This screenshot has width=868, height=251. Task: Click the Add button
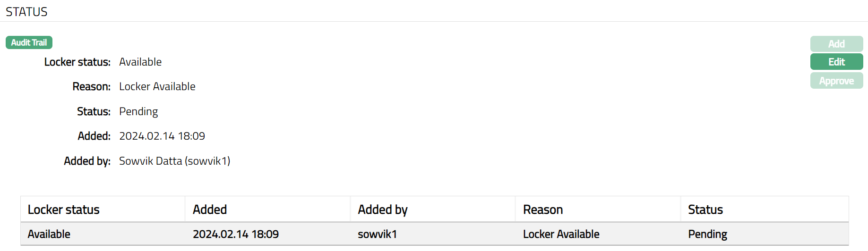(x=836, y=44)
